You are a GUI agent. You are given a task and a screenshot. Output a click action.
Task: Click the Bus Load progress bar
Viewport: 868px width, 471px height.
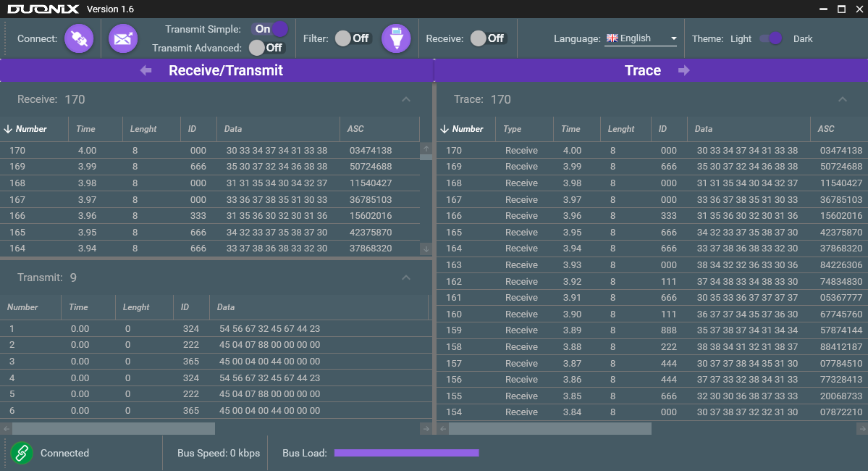pyautogui.click(x=406, y=453)
